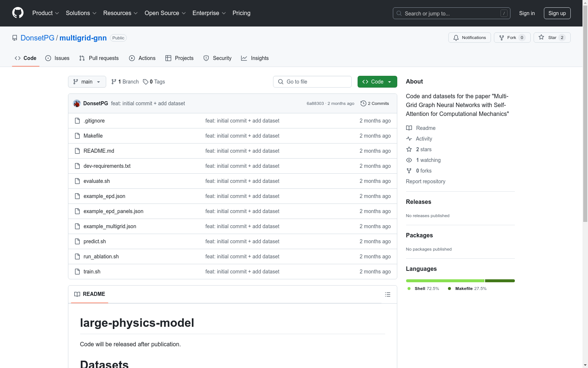Click the file icon for Makefile
This screenshot has width=588, height=368.
coord(77,136)
